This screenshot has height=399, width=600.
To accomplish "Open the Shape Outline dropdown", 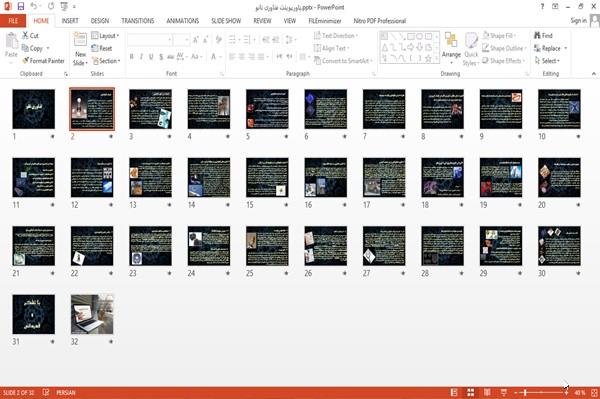I will click(x=504, y=48).
